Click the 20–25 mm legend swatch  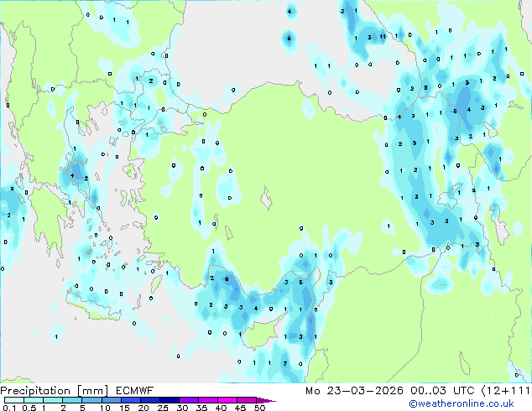pos(149,400)
